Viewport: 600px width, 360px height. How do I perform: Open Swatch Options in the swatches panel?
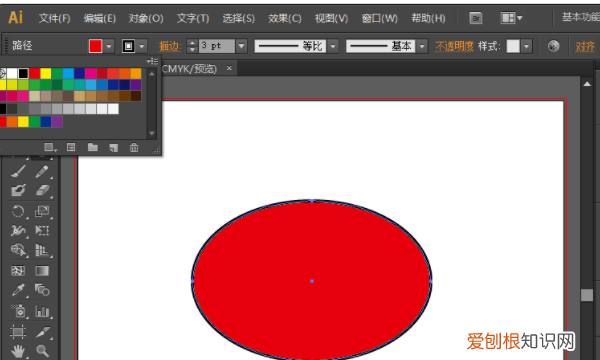[71, 147]
